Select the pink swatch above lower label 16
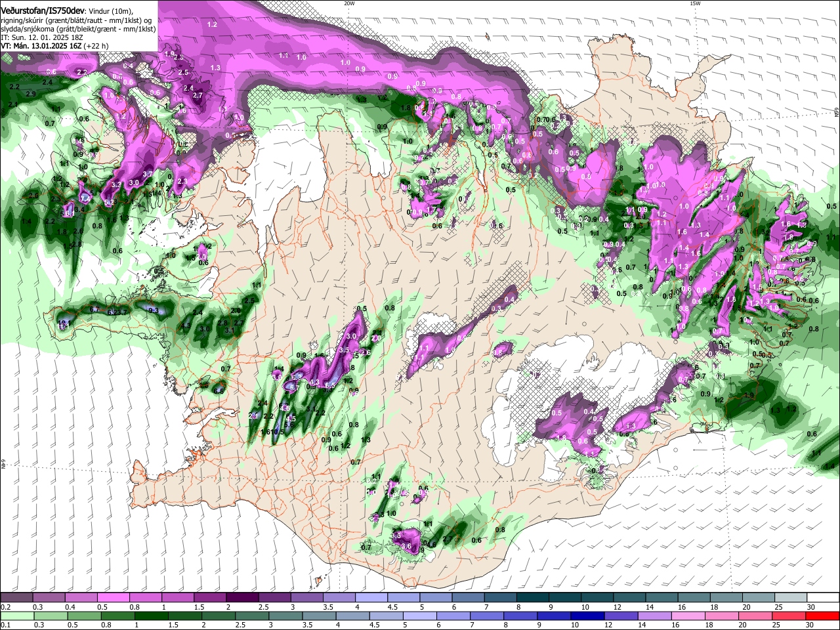The width and height of the screenshot is (840, 630). point(688,616)
